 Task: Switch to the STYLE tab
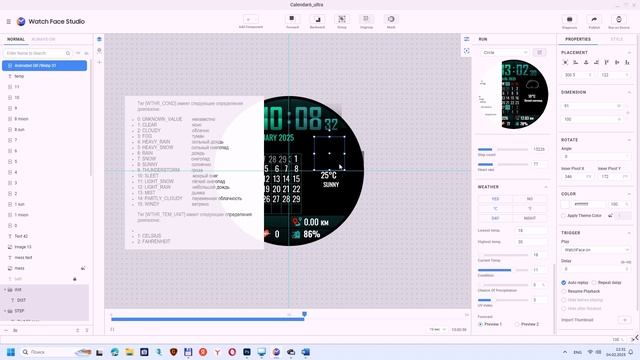tap(616, 39)
